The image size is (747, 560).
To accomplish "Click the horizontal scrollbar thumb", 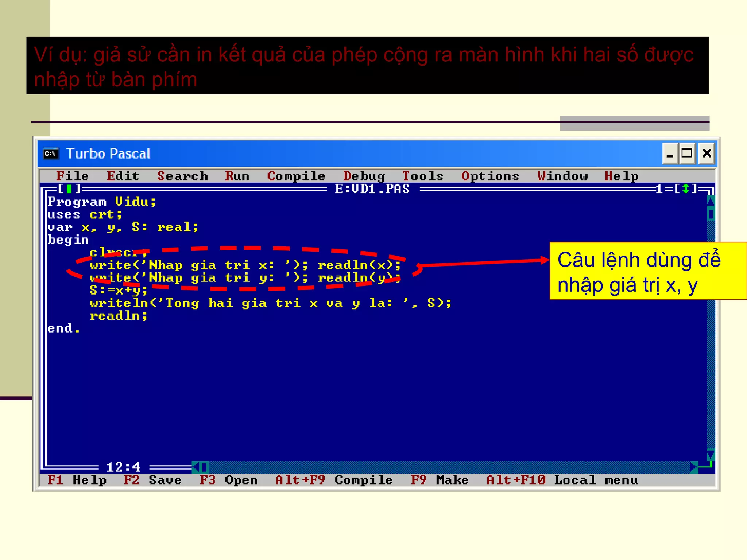I will coord(204,467).
